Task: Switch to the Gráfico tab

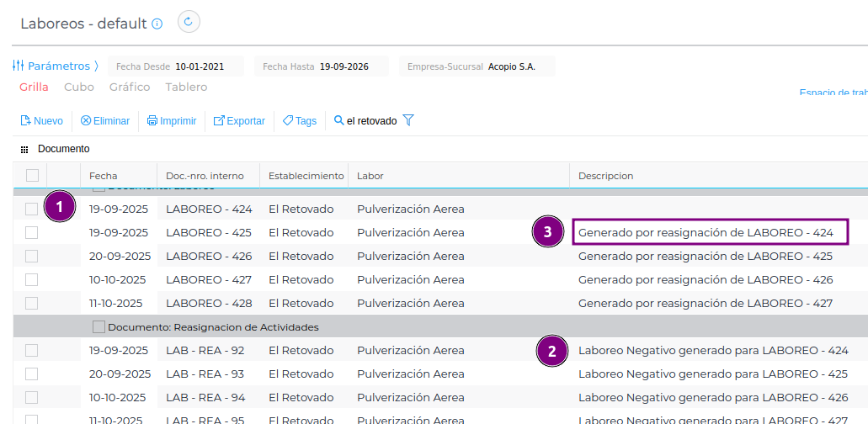Action: pyautogui.click(x=130, y=87)
